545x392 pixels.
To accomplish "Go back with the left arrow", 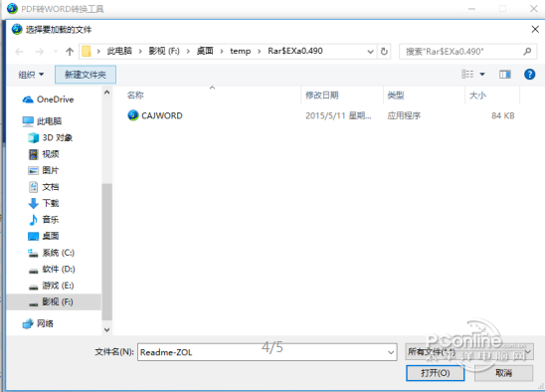I will pyautogui.click(x=20, y=52).
